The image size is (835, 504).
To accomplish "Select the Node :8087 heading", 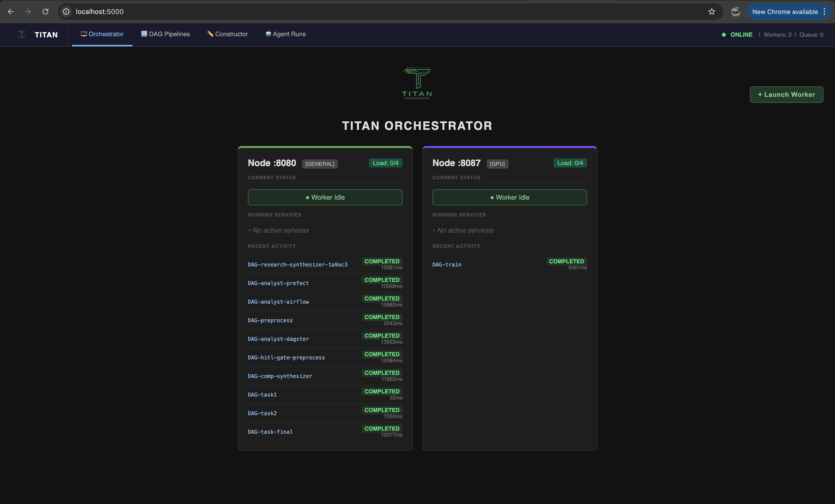I will click(x=456, y=163).
